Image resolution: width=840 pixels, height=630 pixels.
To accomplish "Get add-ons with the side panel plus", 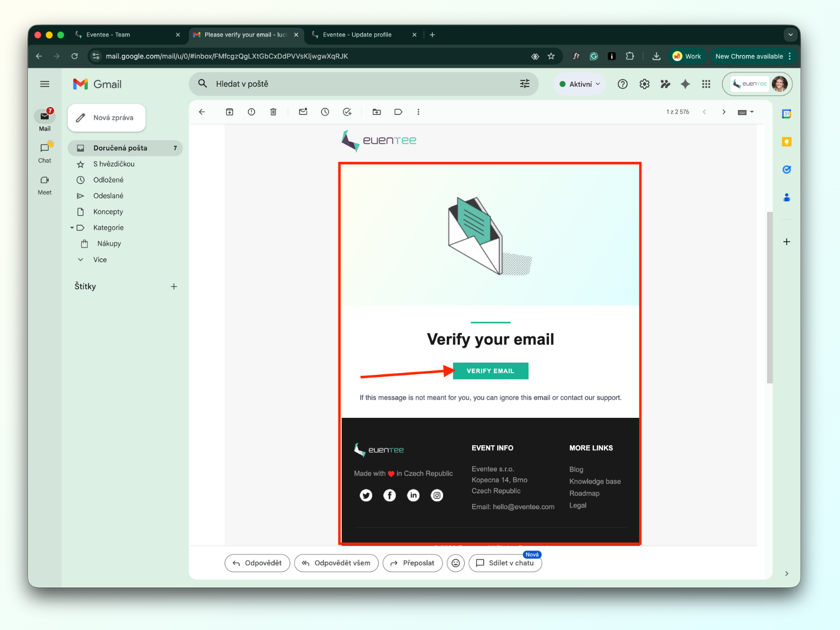I will coord(786,242).
